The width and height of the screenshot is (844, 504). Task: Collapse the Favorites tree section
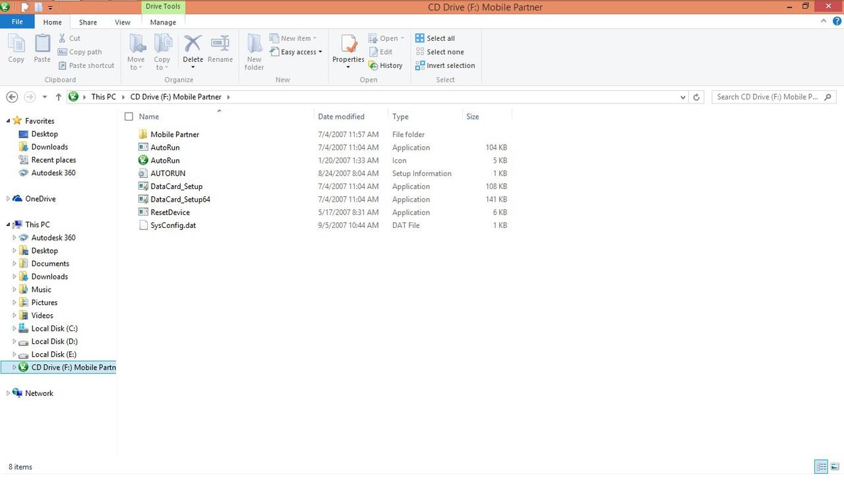tap(8, 121)
